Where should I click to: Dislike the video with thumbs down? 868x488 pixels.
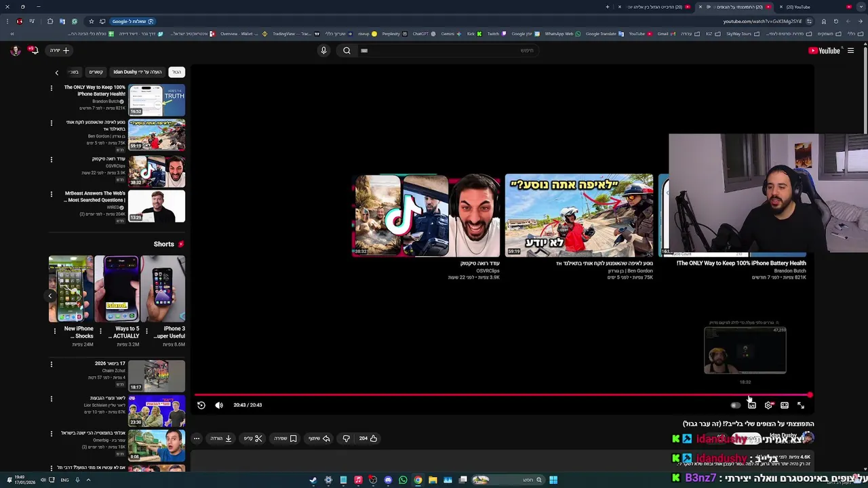pos(347,439)
